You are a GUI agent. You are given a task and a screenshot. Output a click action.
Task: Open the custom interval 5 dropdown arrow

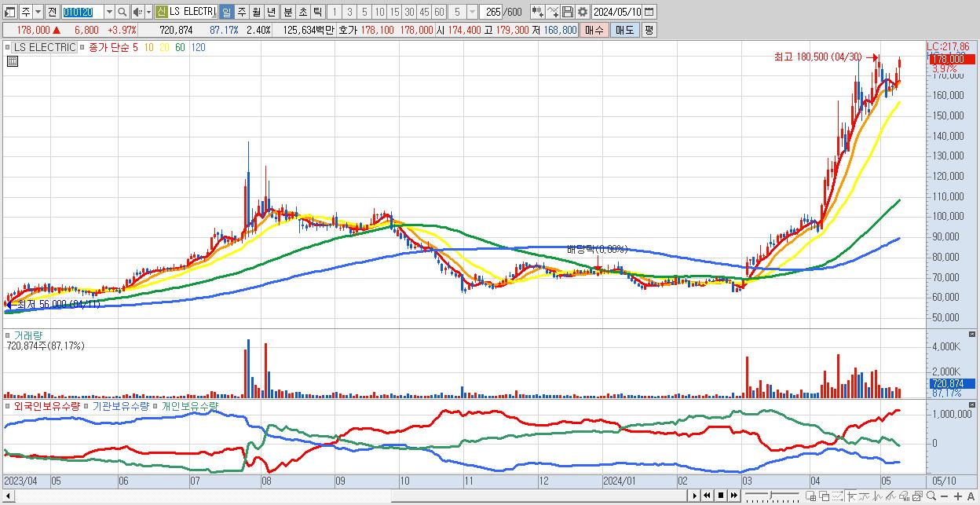coord(472,12)
